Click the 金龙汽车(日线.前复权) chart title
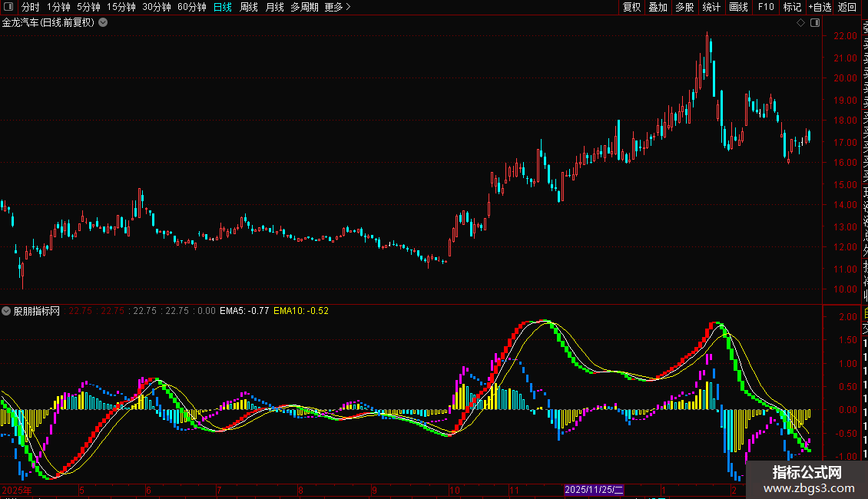The height and width of the screenshot is (499, 868). 48,23
